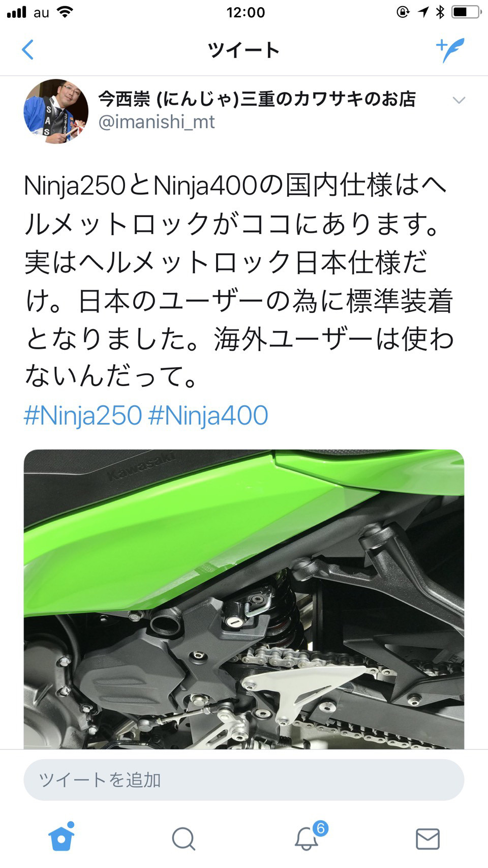The image size is (488, 868).
Task: Open the Notifications bell tab
Action: click(307, 839)
